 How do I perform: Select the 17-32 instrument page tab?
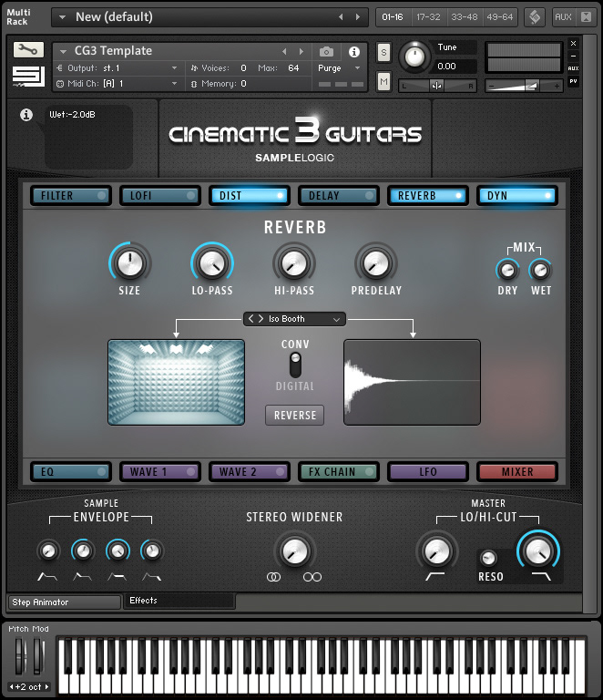428,17
